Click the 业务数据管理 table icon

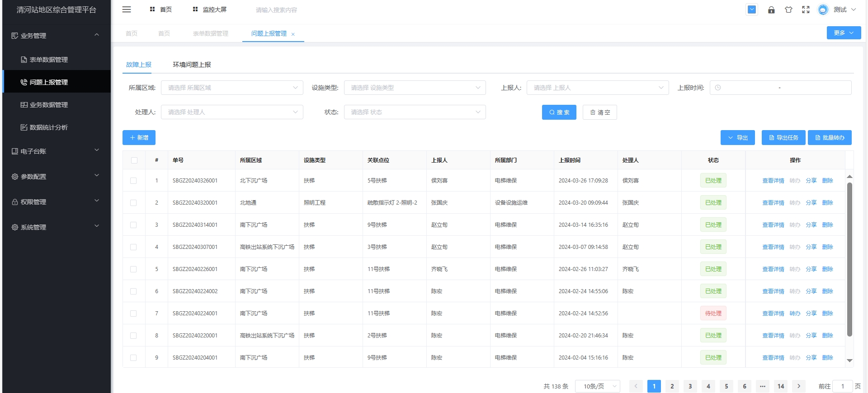pos(24,105)
